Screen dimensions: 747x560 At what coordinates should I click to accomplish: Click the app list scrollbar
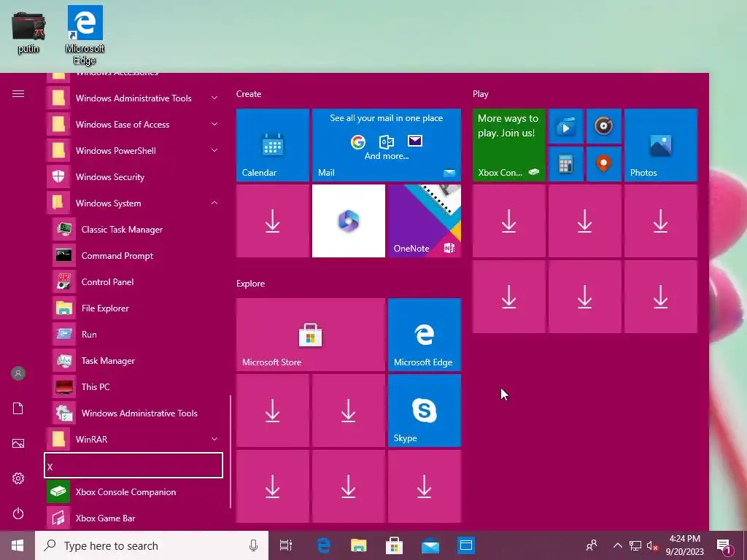231,451
